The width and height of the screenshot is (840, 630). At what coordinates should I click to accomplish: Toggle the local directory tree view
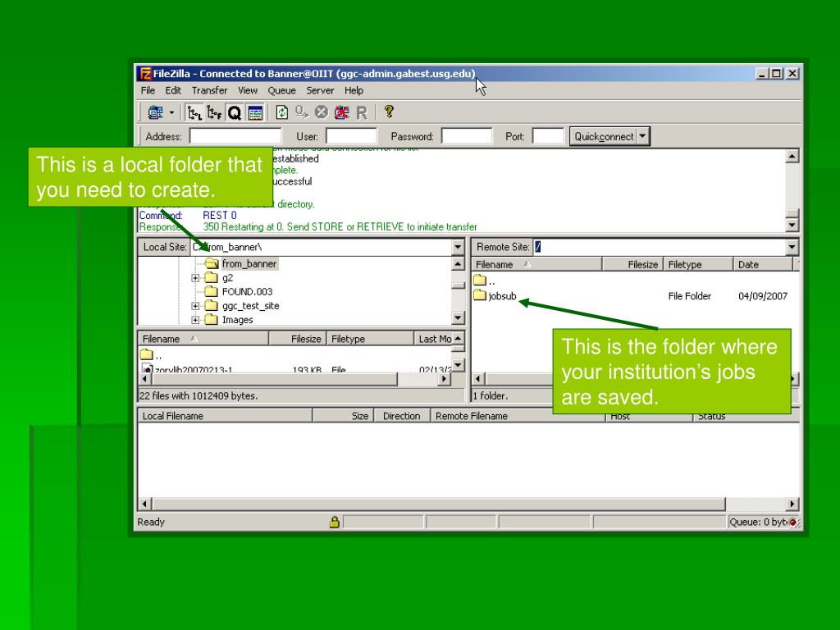tap(194, 112)
